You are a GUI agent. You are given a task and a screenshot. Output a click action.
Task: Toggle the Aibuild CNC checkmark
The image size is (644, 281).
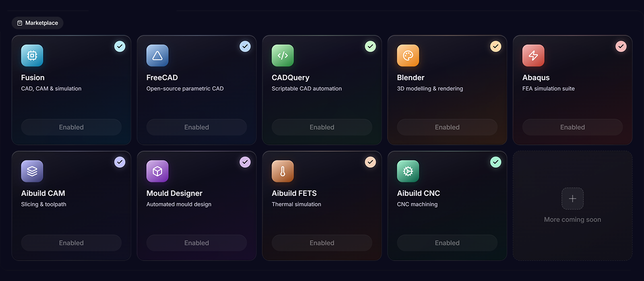tap(496, 162)
